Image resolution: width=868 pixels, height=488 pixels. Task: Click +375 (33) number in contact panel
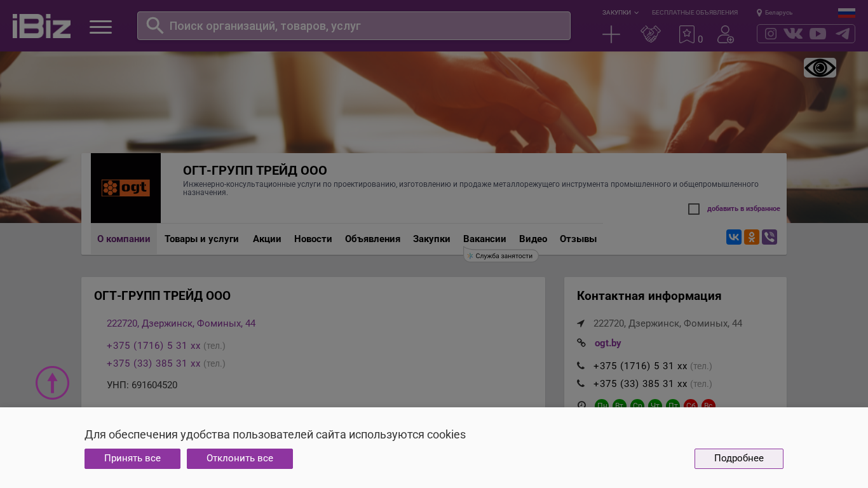[x=641, y=384]
